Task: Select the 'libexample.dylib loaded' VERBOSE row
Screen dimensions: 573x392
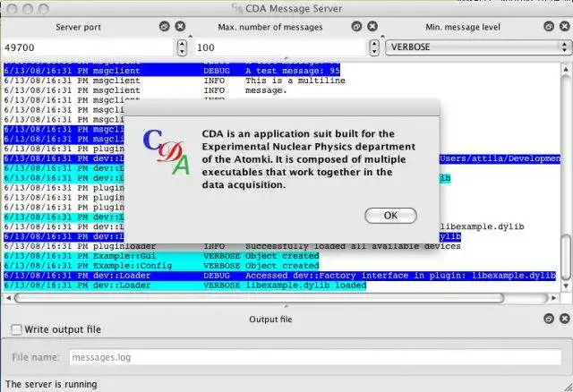Action: [x=185, y=285]
